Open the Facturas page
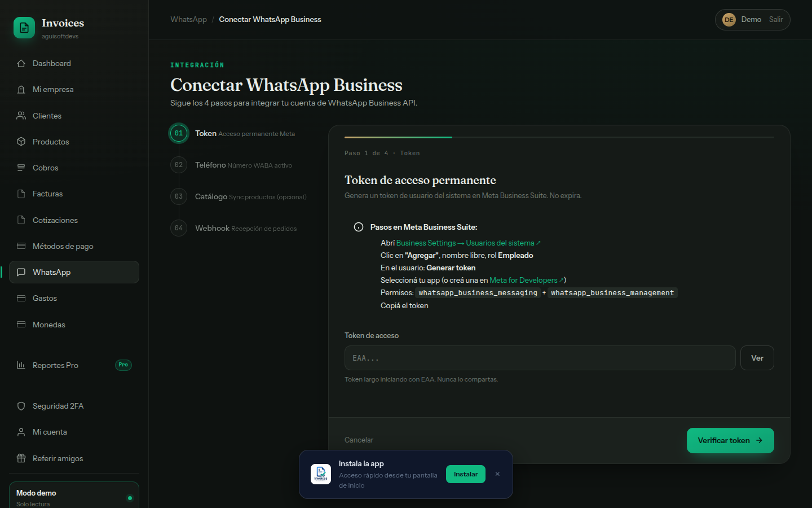Image resolution: width=812 pixels, height=508 pixels. pos(74,194)
